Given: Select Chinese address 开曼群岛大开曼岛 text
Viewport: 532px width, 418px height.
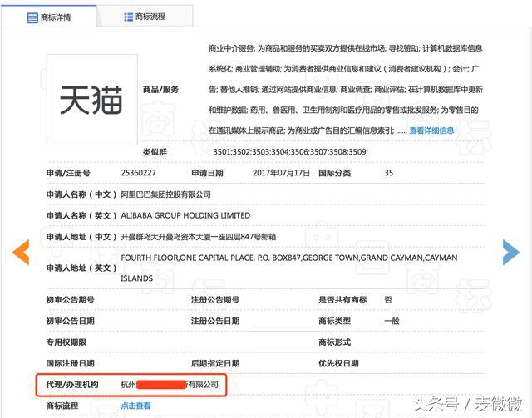Looking at the screenshot, I should point(199,237).
